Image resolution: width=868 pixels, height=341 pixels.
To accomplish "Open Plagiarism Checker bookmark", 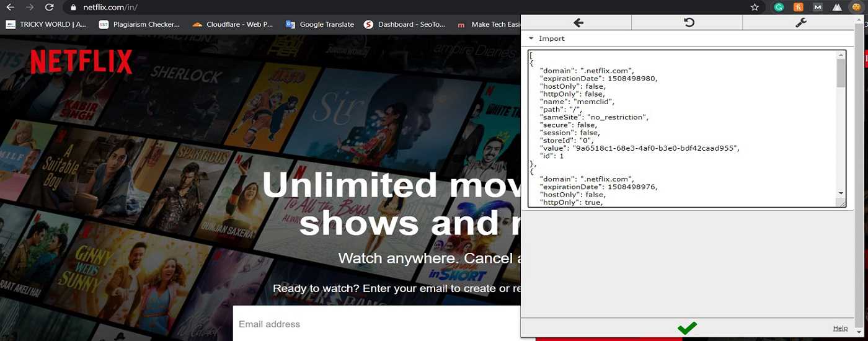I will point(139,24).
